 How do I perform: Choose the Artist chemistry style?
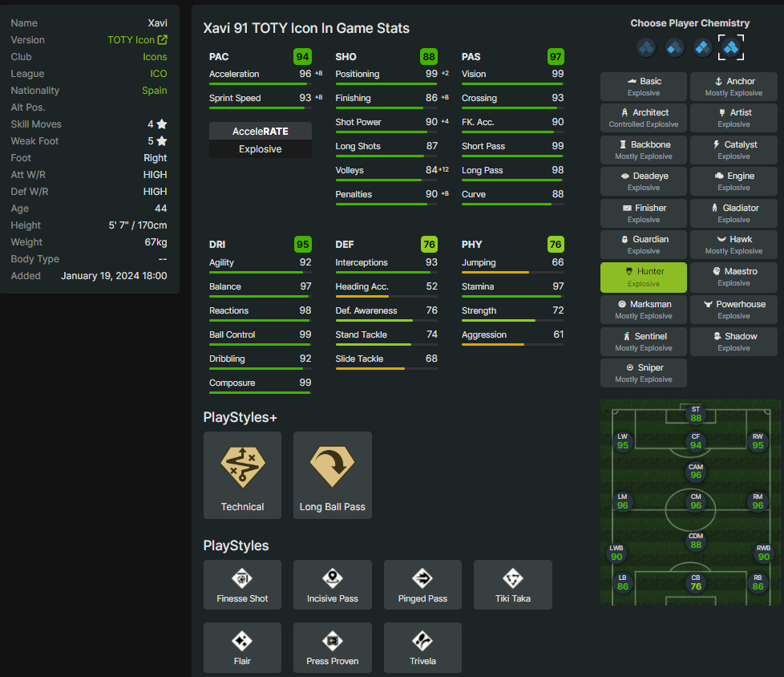click(x=733, y=118)
